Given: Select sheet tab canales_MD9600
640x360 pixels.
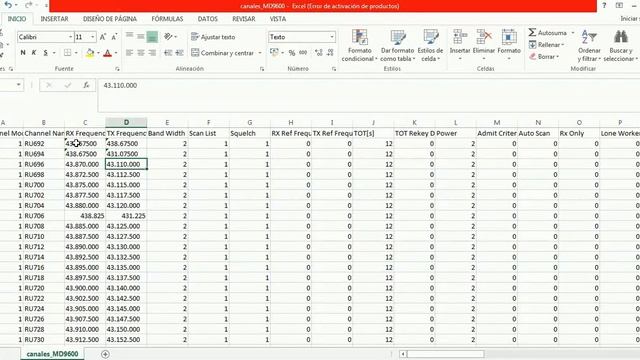Looking at the screenshot, I should click(x=52, y=354).
